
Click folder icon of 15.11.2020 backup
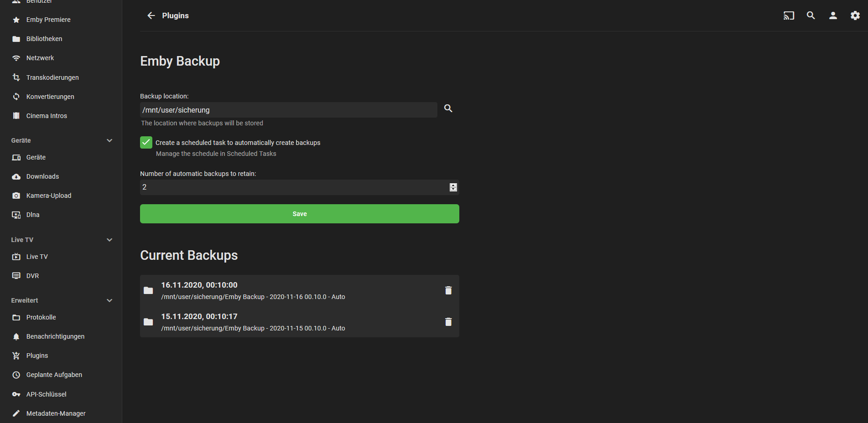pos(148,322)
